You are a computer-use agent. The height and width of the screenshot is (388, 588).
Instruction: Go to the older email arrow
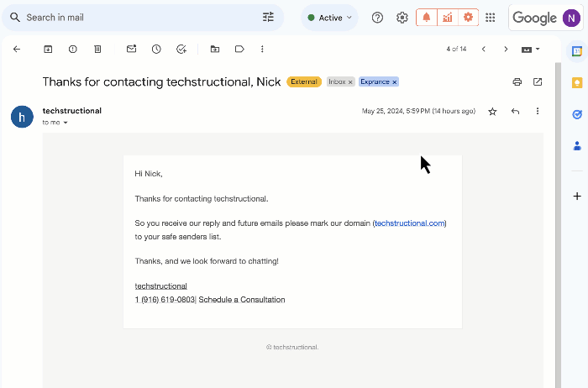(506, 49)
